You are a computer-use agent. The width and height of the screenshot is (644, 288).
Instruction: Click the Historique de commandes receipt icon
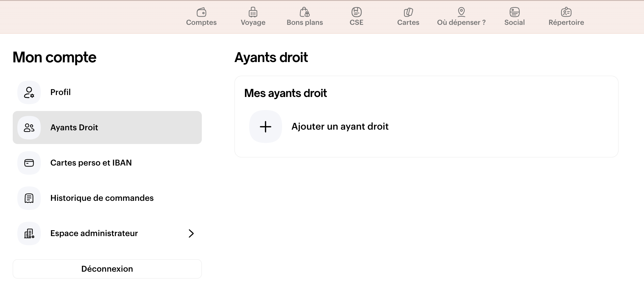point(29,198)
